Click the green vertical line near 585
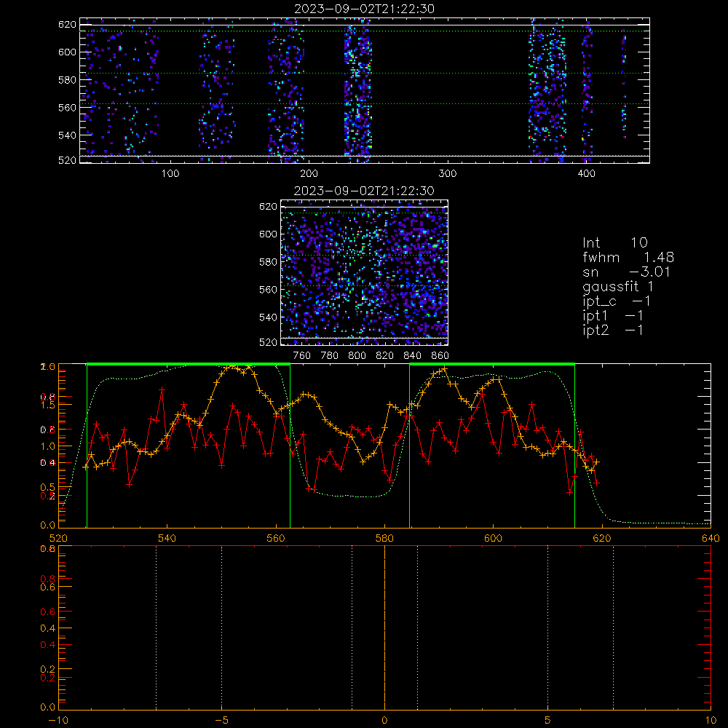Image resolution: width=728 pixels, height=728 pixels. [x=409, y=446]
